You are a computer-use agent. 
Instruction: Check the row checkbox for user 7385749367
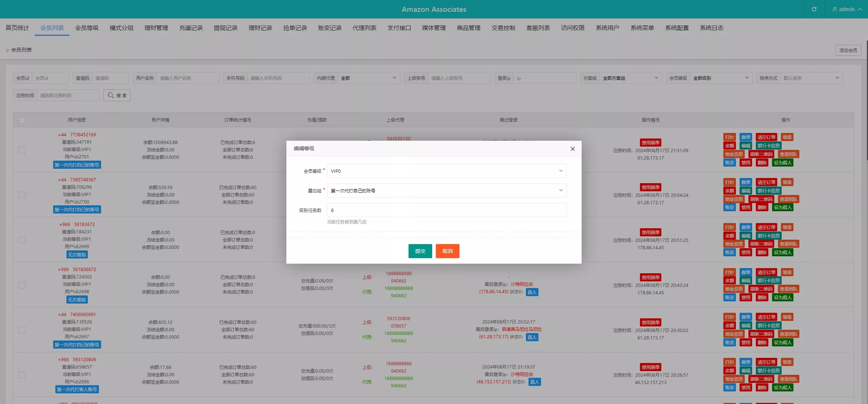pyautogui.click(x=22, y=195)
